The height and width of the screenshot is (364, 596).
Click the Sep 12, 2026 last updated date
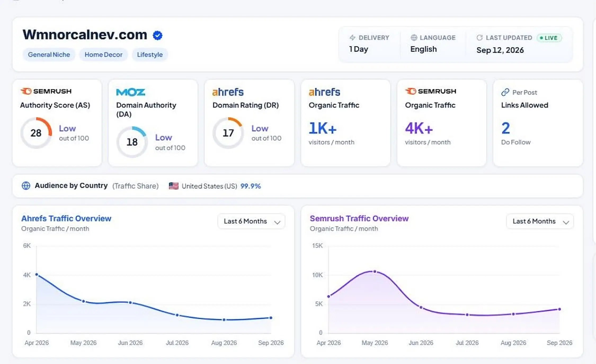click(500, 50)
